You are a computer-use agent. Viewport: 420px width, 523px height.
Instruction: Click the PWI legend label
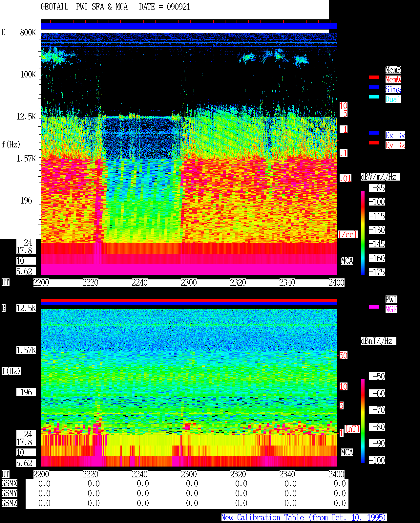[391, 299]
